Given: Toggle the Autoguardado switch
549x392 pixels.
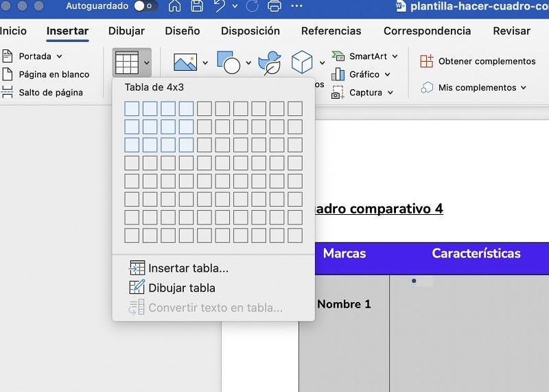Looking at the screenshot, I should pos(145,6).
